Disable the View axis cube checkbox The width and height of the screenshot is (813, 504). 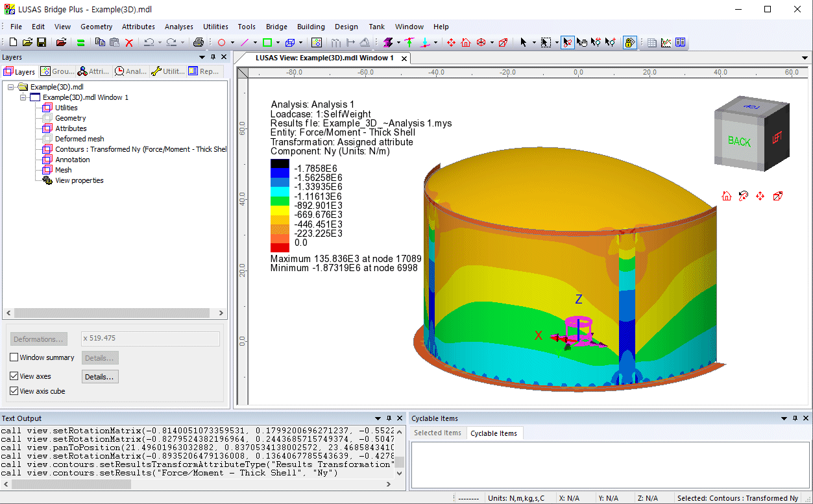pyautogui.click(x=14, y=391)
